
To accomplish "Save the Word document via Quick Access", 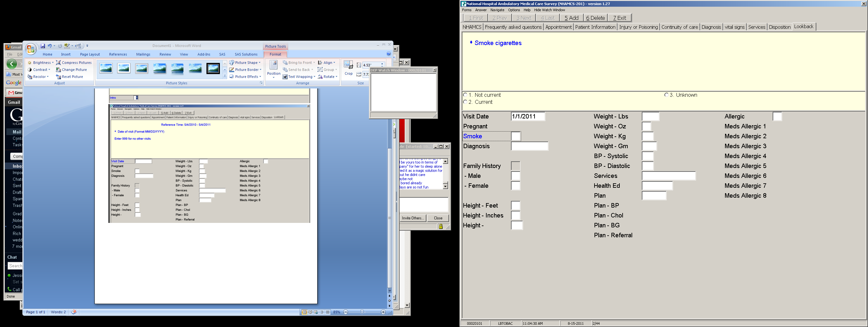I will (x=43, y=46).
